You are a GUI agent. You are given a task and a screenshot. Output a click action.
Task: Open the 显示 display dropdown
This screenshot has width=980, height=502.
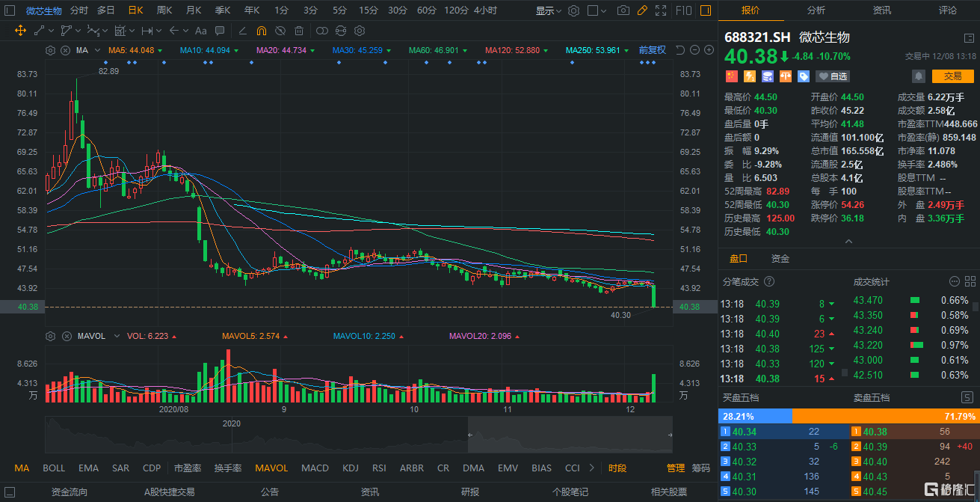click(x=549, y=10)
